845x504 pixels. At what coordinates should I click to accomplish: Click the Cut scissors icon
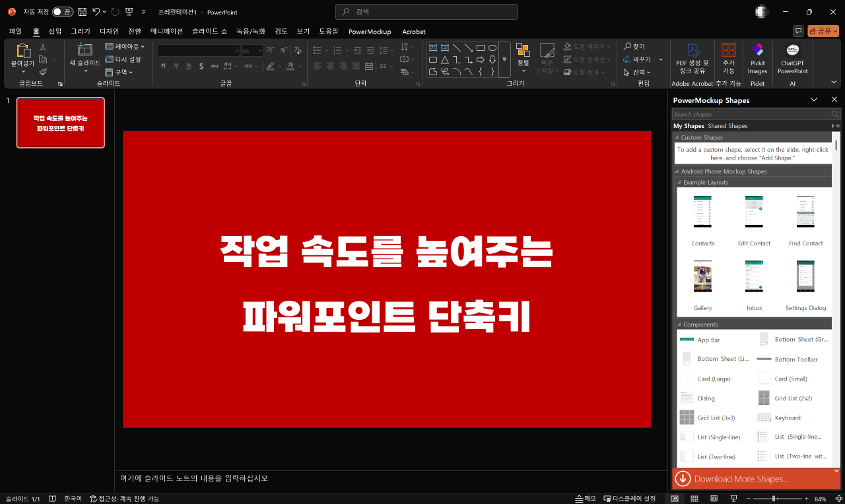click(43, 47)
